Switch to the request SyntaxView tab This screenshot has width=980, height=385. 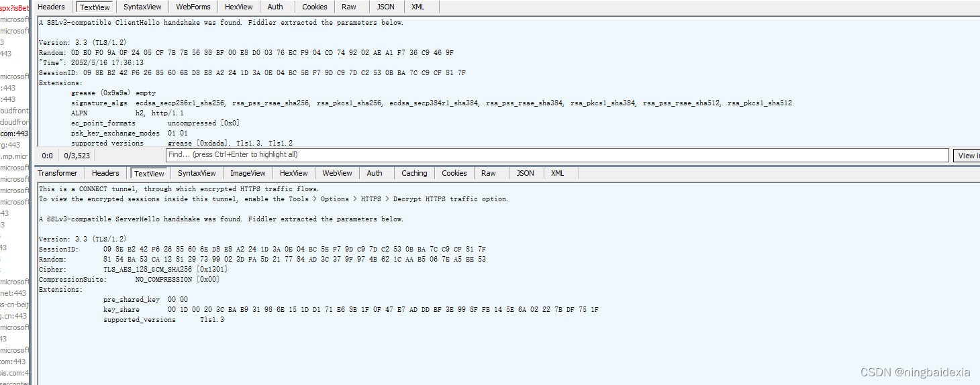(x=142, y=7)
